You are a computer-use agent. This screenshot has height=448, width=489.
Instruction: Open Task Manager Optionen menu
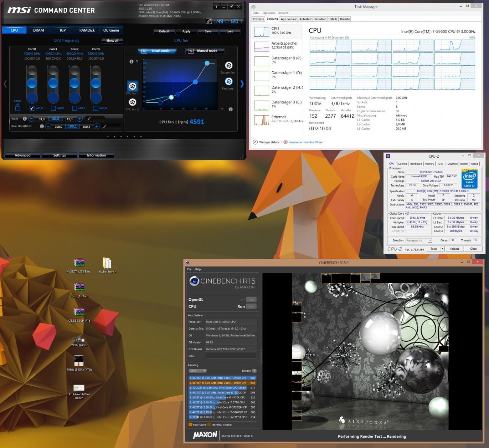[x=269, y=13]
